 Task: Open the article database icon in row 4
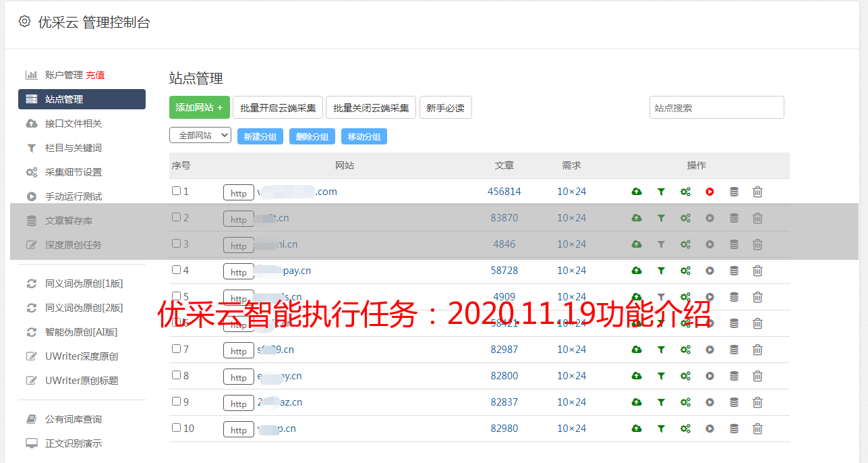click(x=734, y=271)
